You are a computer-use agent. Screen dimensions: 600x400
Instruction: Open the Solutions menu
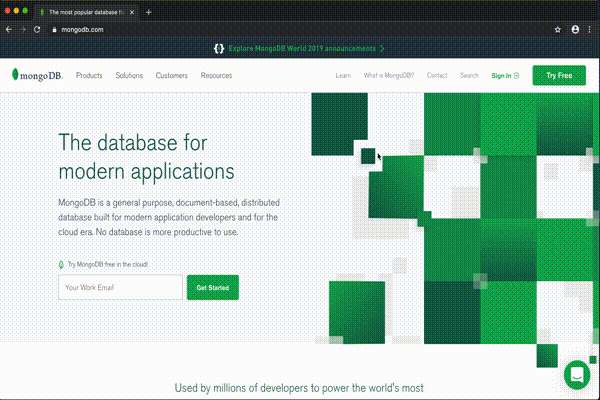129,75
